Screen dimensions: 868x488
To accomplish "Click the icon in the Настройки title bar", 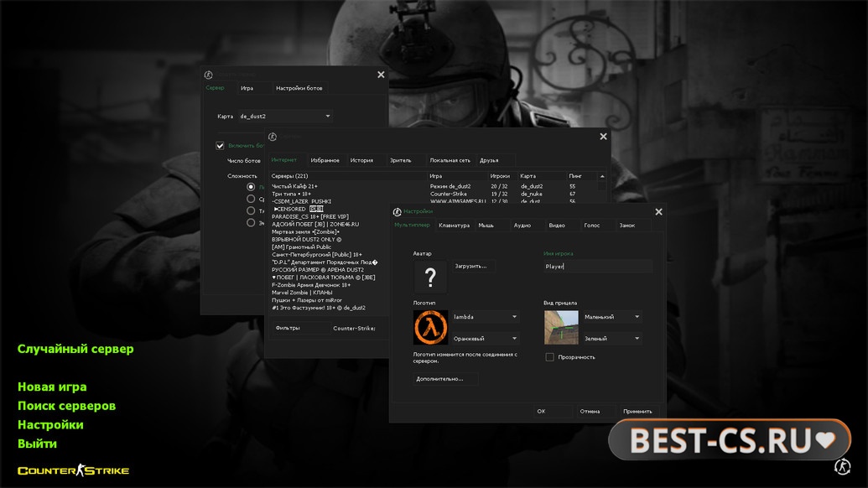I will (x=397, y=211).
